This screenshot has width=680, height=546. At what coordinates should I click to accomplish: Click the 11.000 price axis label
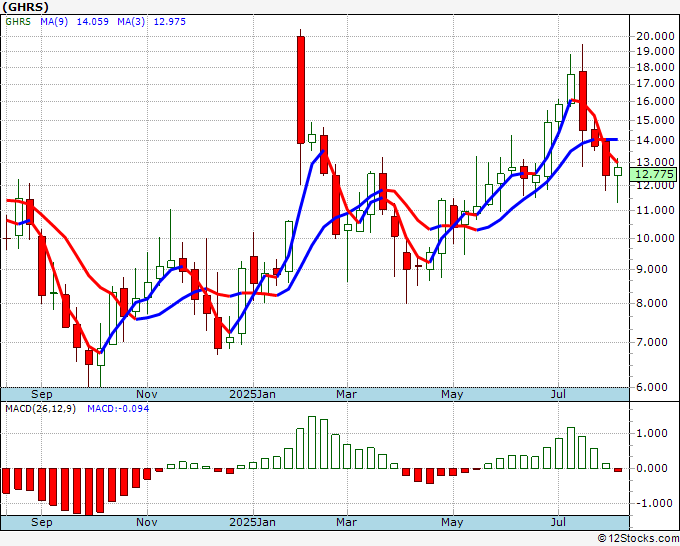click(655, 210)
